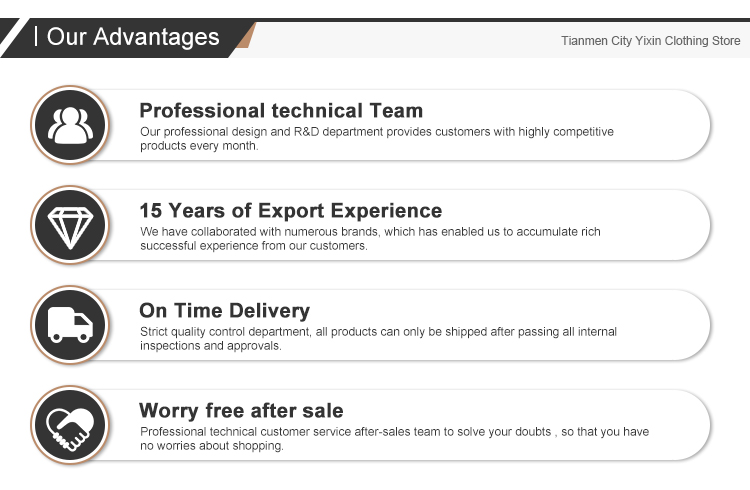Select the strict quality control description text
The height and width of the screenshot is (490, 750).
point(378,338)
